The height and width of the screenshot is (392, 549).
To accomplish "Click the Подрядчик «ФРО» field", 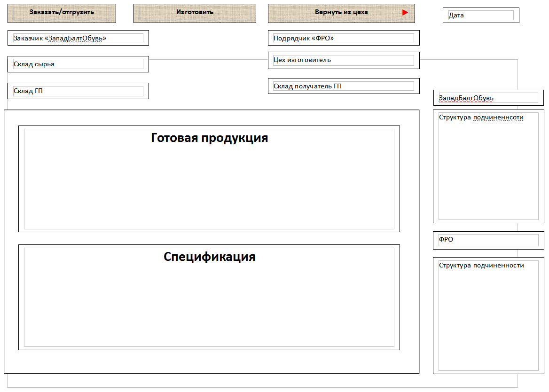I will pos(343,38).
